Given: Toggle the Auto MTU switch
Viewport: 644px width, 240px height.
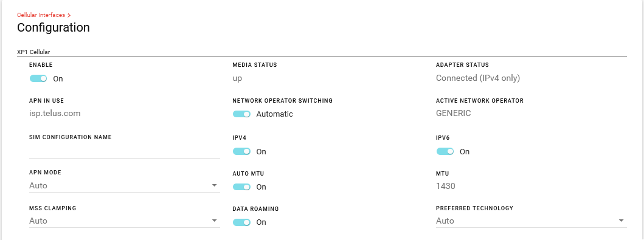Looking at the screenshot, I should [x=241, y=187].
